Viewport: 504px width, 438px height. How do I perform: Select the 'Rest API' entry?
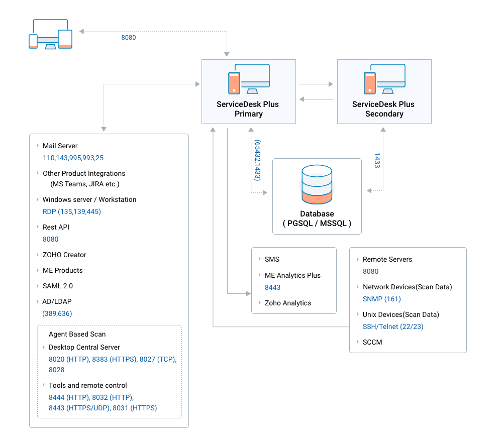pos(56,227)
